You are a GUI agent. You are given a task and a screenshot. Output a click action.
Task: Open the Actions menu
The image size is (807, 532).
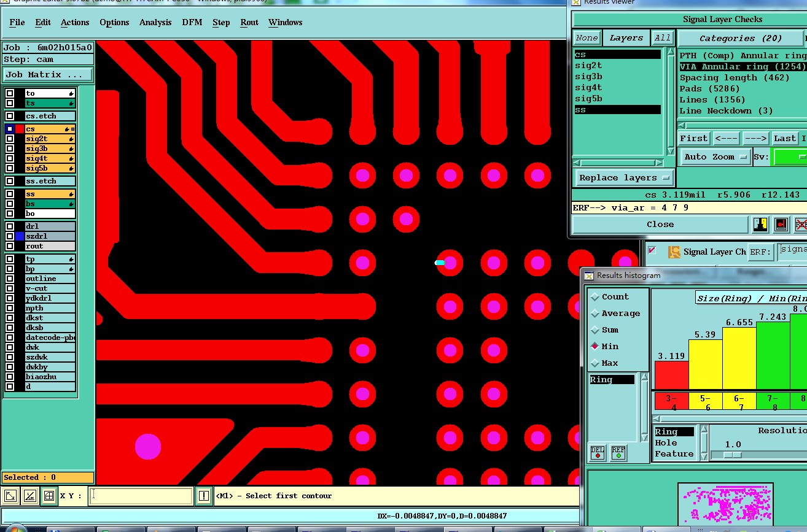[x=75, y=23]
